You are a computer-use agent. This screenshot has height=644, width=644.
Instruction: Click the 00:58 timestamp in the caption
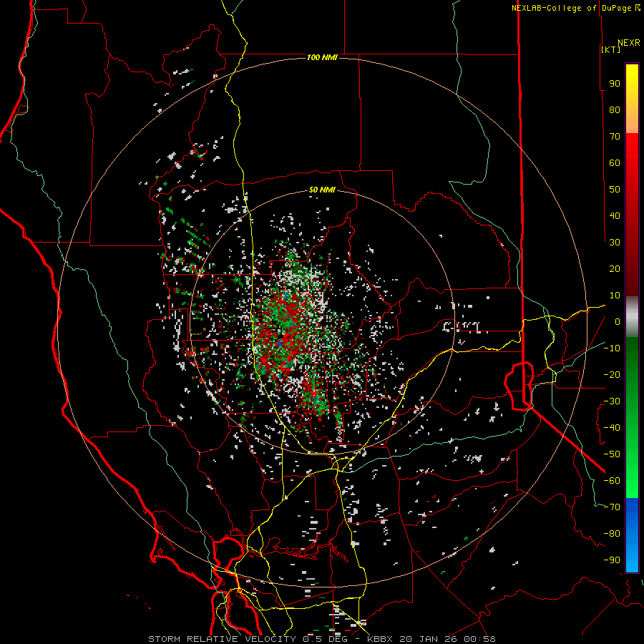(479, 639)
